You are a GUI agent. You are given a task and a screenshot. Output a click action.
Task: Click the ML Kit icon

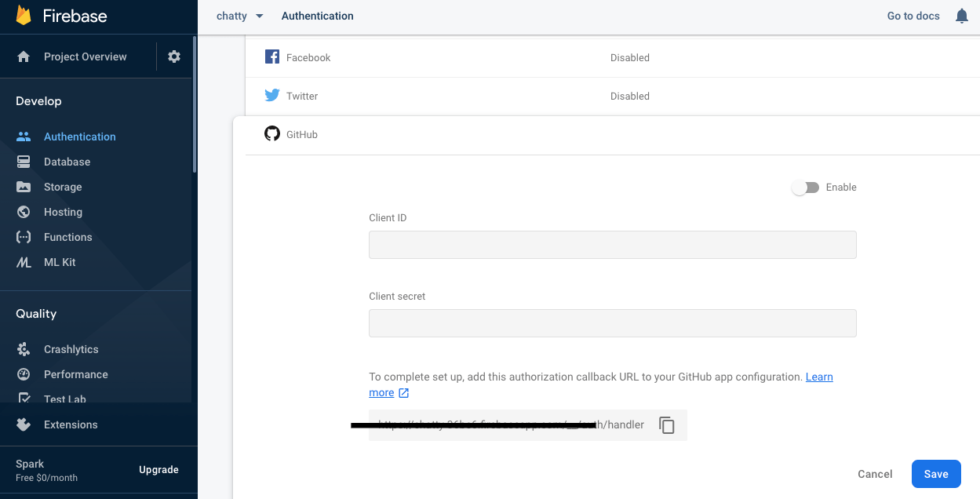(24, 262)
